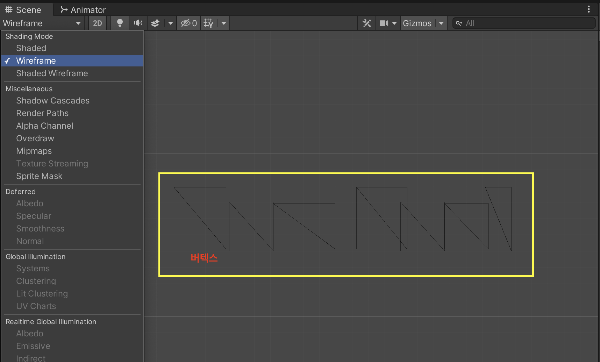This screenshot has width=600, height=362.
Task: Select Shaded shading mode
Action: click(72, 48)
